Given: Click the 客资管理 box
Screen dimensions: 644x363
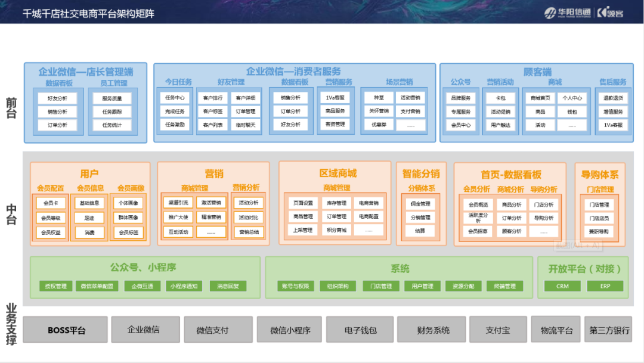Looking at the screenshot, I should pyautogui.click(x=335, y=124).
